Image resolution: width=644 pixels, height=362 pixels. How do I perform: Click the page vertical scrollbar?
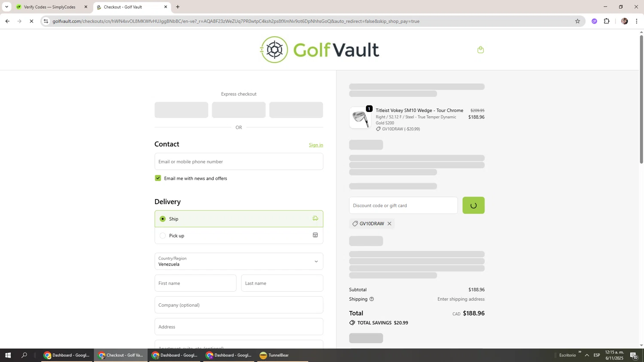coord(641,99)
